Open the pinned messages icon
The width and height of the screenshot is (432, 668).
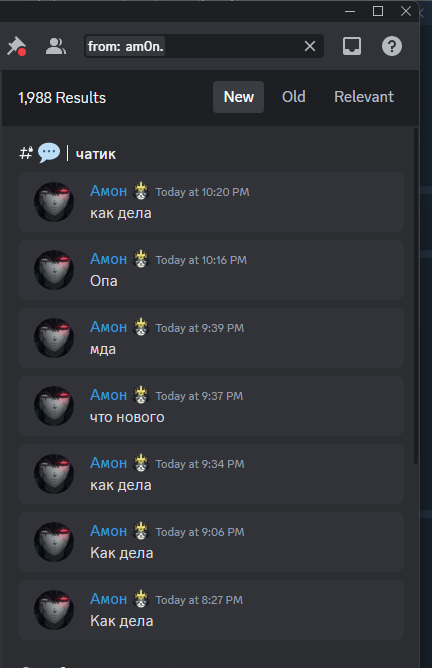(17, 46)
